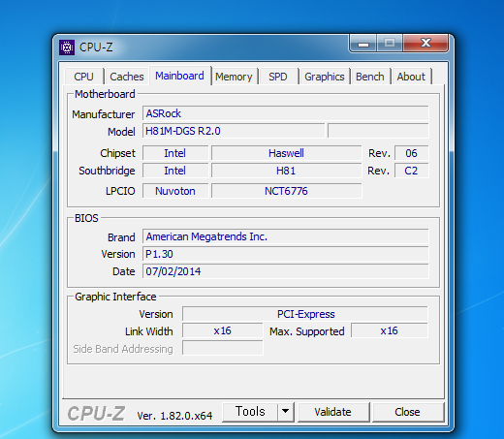Image resolution: width=504 pixels, height=439 pixels.
Task: Click the CPU-Z window title text
Action: click(x=96, y=47)
